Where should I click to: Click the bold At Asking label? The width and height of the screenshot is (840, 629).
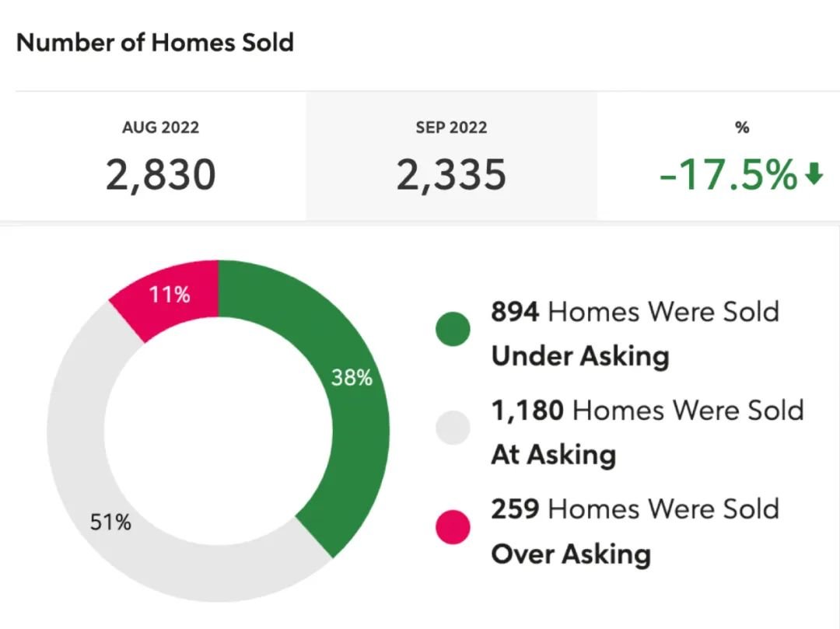coord(553,455)
